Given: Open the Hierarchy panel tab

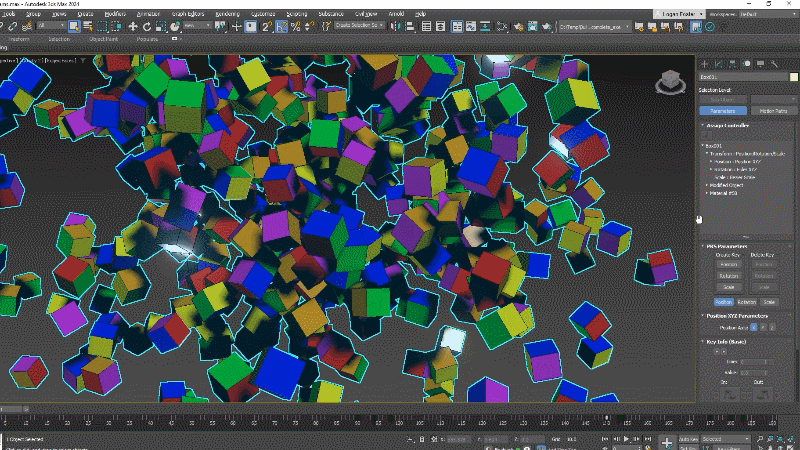Looking at the screenshot, I should point(732,63).
